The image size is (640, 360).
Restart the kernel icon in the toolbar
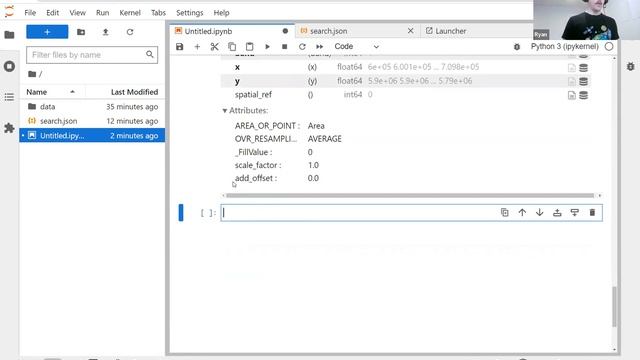[302, 47]
